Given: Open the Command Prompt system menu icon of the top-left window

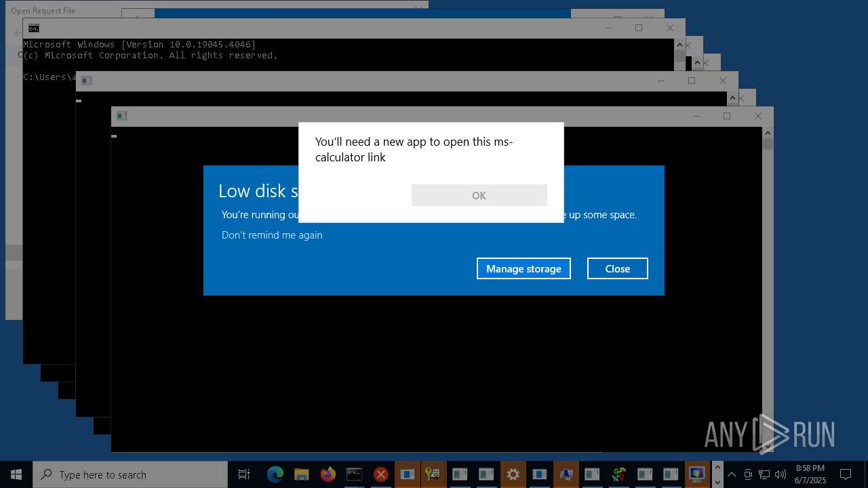Looking at the screenshot, I should tap(34, 28).
